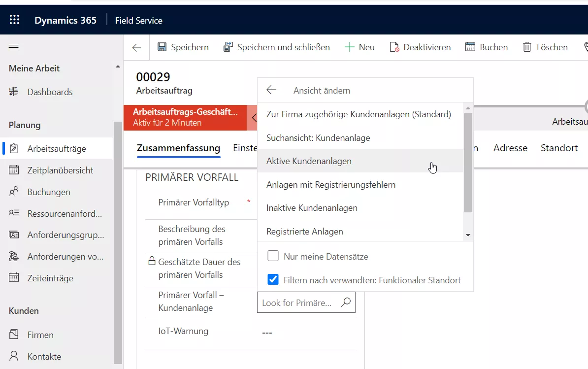The height and width of the screenshot is (369, 588).
Task: Create new record with Neu plus icon
Action: click(350, 47)
